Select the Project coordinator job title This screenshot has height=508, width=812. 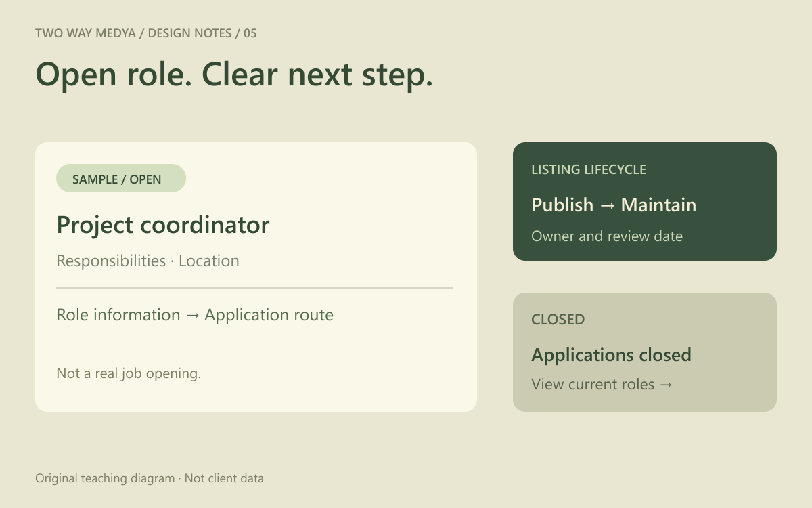(163, 225)
